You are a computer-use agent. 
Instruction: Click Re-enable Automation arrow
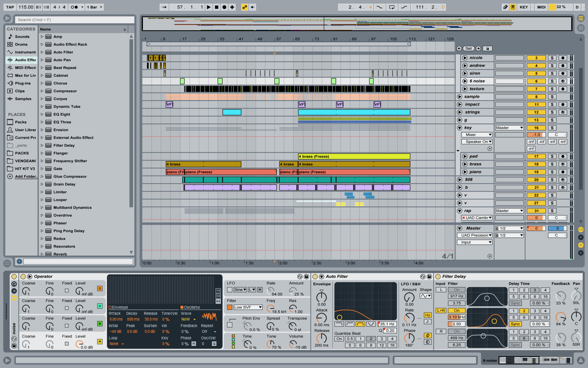(x=253, y=7)
